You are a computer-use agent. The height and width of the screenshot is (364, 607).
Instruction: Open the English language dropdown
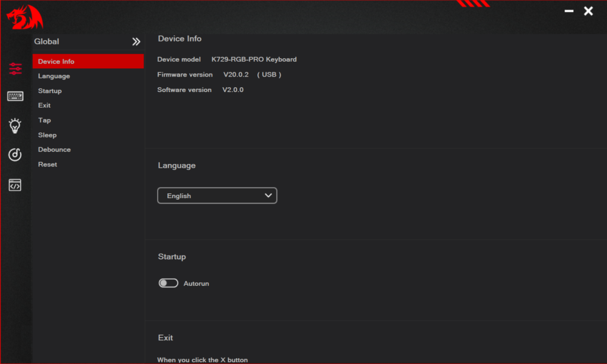coord(217,195)
